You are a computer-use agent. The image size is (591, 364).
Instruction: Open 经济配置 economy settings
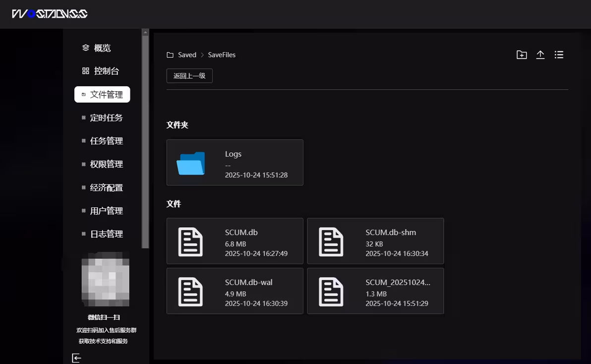[102, 187]
